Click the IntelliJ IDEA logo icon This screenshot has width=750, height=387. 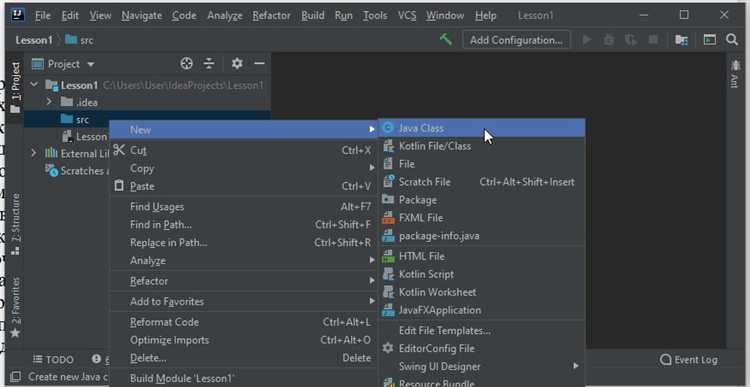(x=19, y=15)
